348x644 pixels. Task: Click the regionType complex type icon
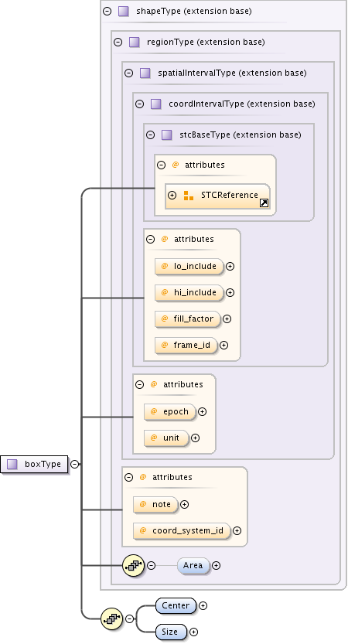pos(135,42)
